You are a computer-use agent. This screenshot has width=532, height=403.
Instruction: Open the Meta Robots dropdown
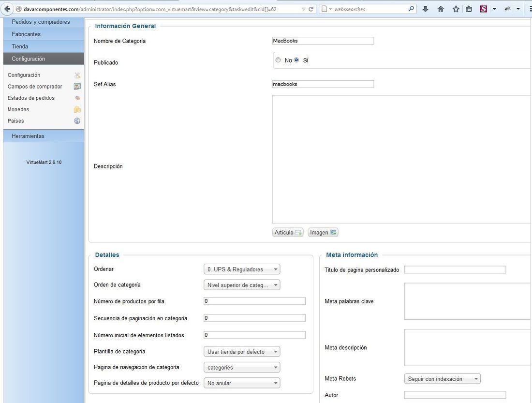443,379
